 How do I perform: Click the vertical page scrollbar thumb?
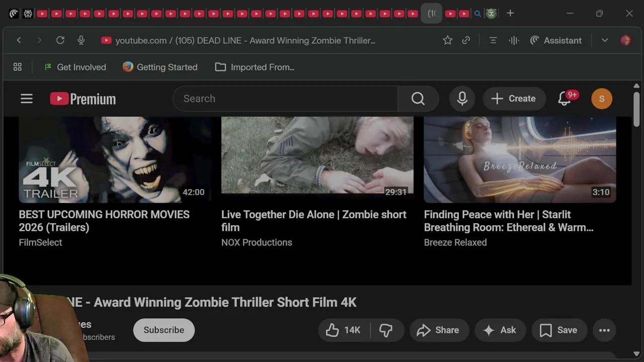pos(636,109)
